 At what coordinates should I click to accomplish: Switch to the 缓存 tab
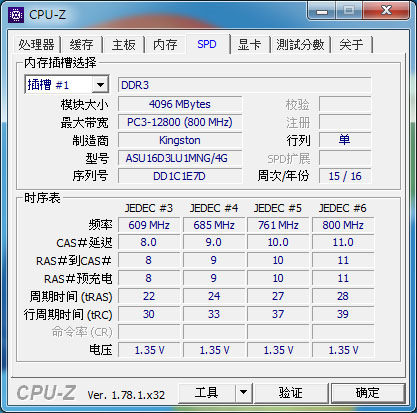(81, 44)
